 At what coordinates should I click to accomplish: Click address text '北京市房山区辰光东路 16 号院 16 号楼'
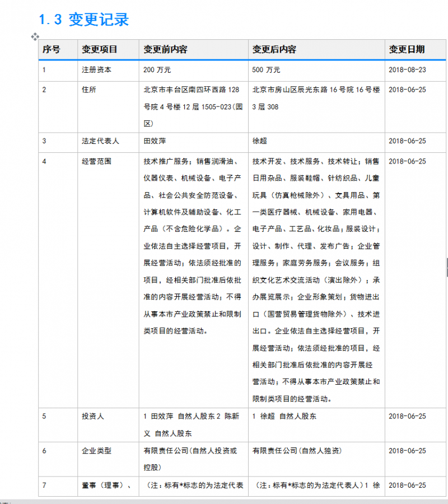pos(316,90)
